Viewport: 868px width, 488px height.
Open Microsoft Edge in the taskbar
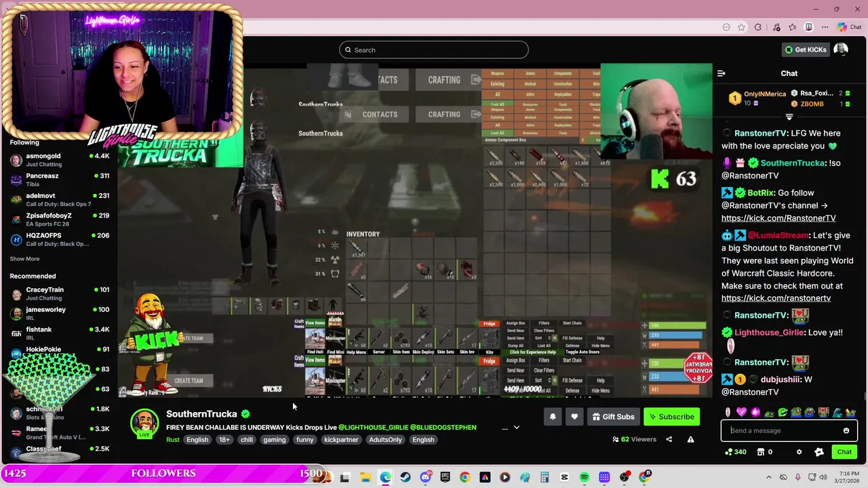(385, 477)
